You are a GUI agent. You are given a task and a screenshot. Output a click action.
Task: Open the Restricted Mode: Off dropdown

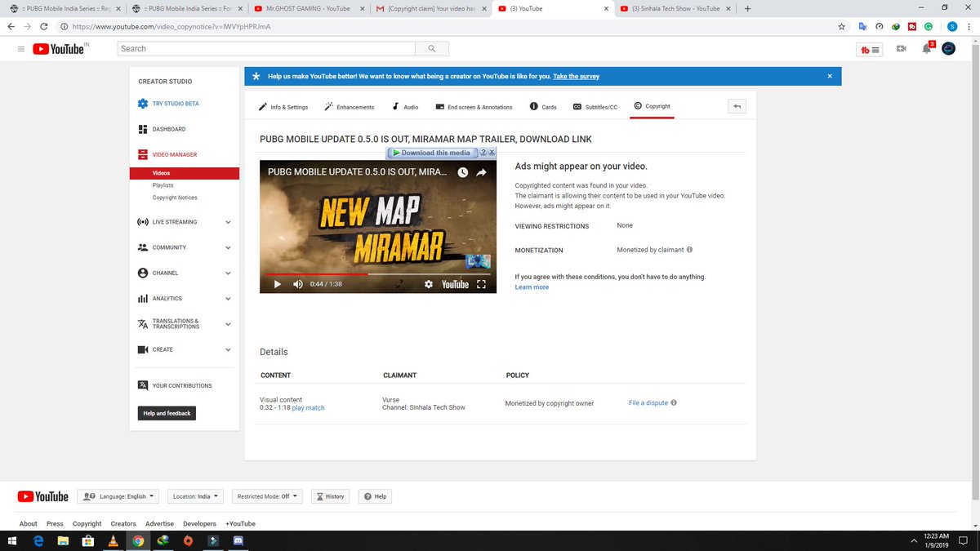pos(267,496)
